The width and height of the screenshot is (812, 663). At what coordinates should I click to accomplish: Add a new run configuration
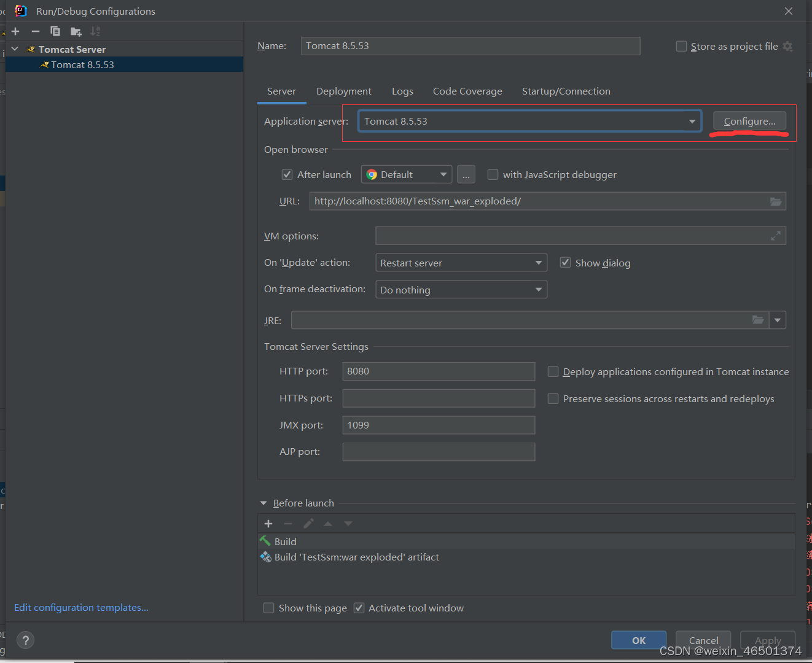16,31
